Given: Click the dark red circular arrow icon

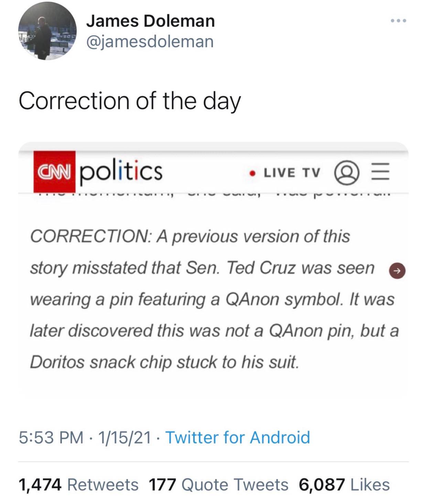Looking at the screenshot, I should 397,271.
